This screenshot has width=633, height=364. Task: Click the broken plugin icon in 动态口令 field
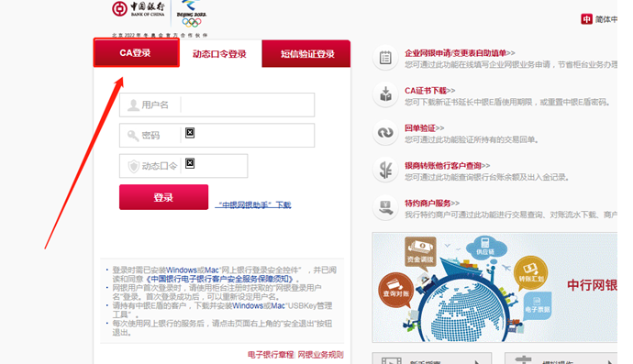point(190,163)
